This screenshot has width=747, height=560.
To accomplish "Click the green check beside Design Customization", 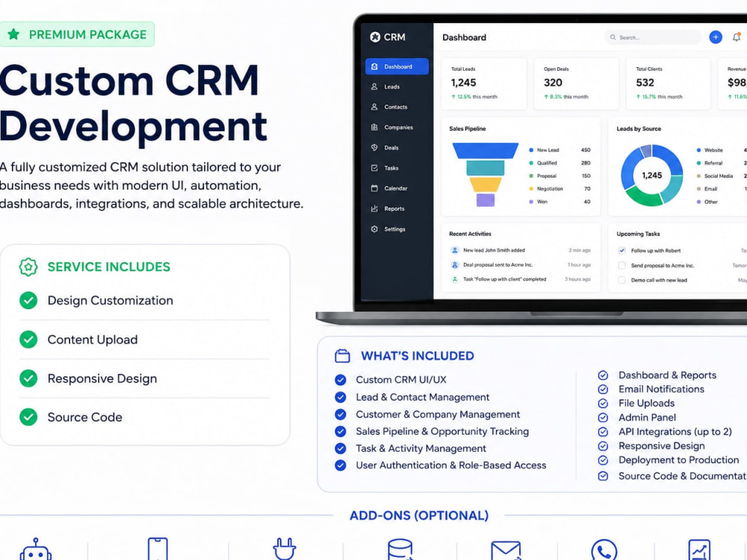I will (x=28, y=300).
